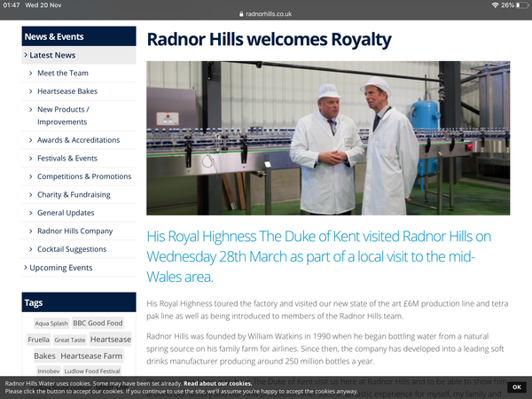The width and height of the screenshot is (532, 399).
Task: Open Festivals & Events category
Action: (67, 159)
